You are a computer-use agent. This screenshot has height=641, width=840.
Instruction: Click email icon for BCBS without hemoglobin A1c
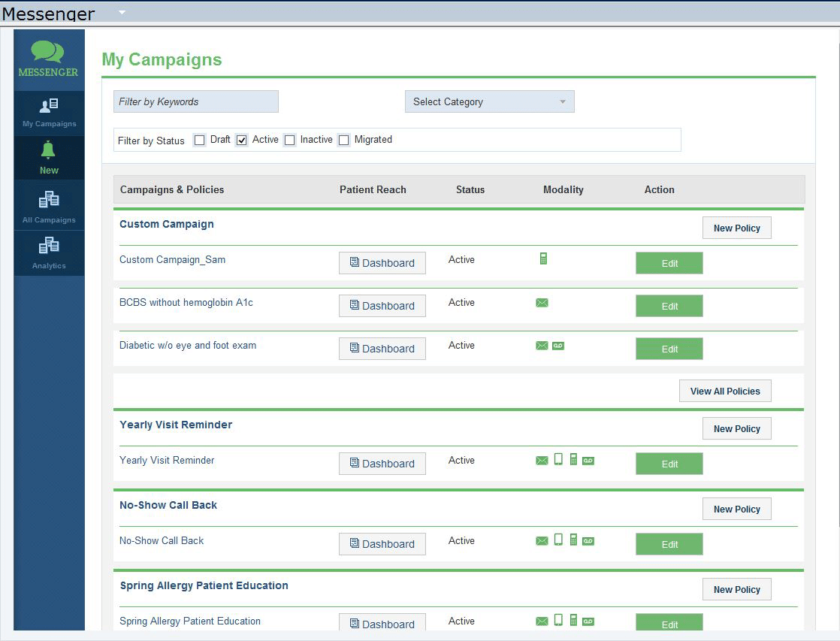pos(542,303)
